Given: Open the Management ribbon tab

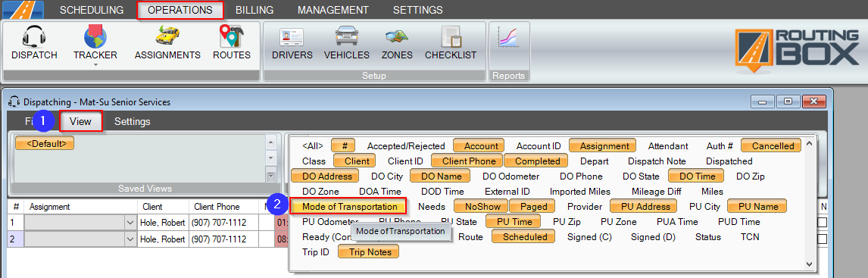Looking at the screenshot, I should (333, 10).
